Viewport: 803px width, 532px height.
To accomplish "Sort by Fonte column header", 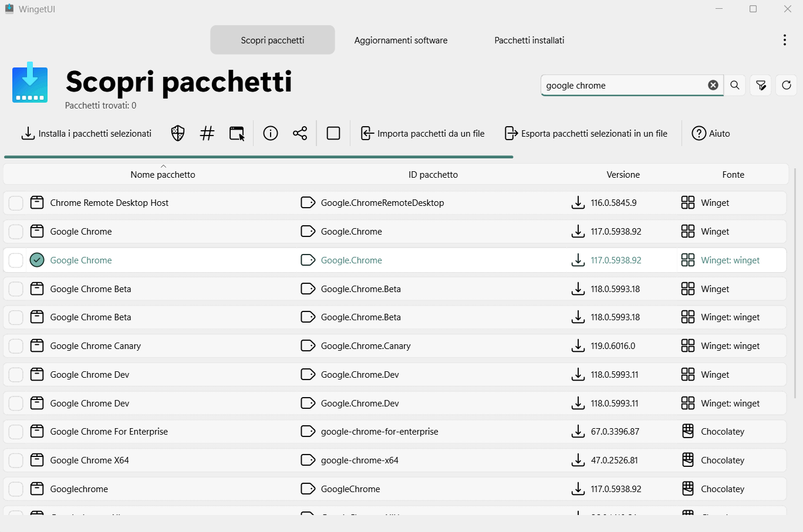I will click(x=733, y=175).
